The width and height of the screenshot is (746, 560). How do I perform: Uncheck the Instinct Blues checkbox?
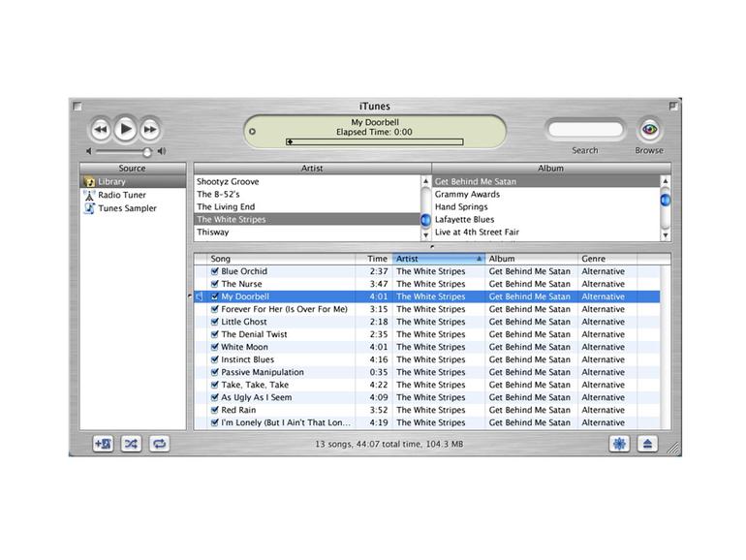(x=214, y=359)
